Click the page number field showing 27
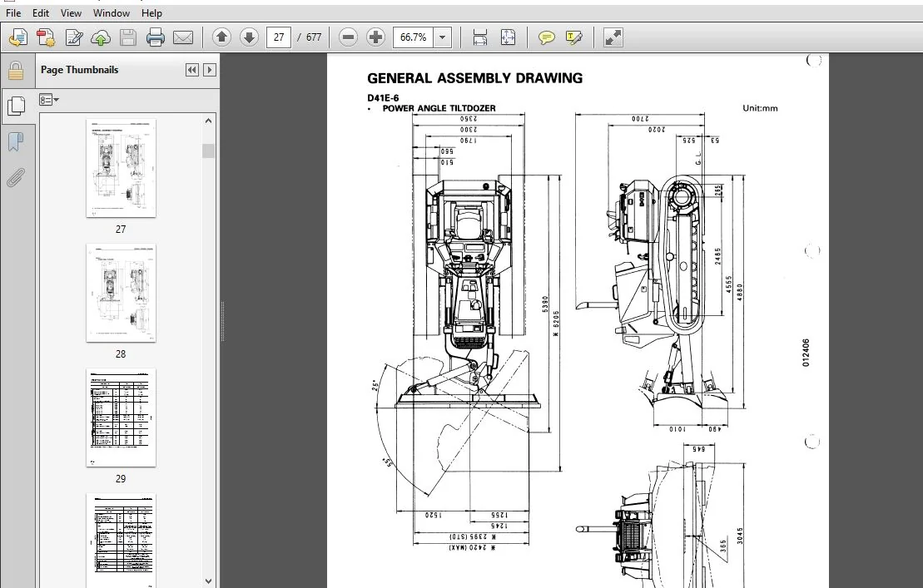The width and height of the screenshot is (923, 588). click(x=279, y=37)
